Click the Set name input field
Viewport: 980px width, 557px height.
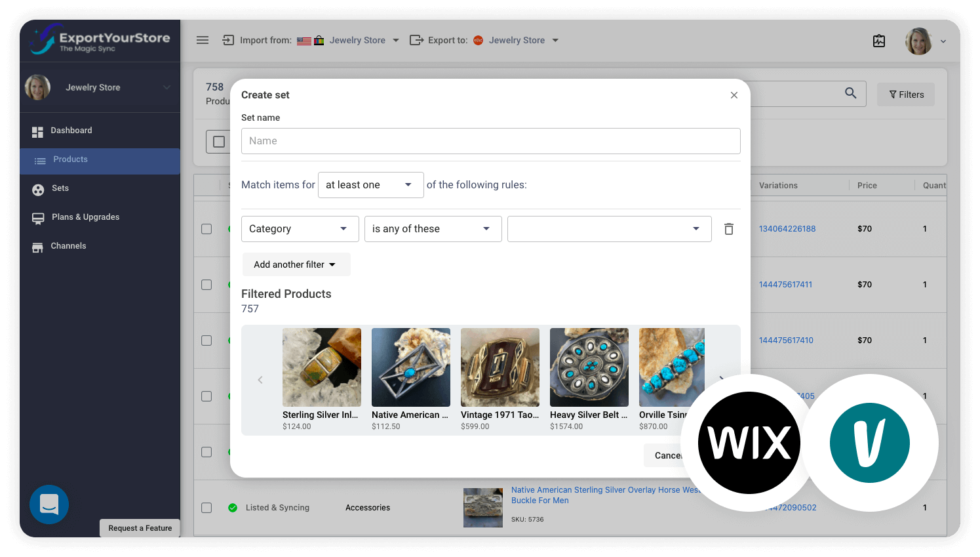coord(490,140)
